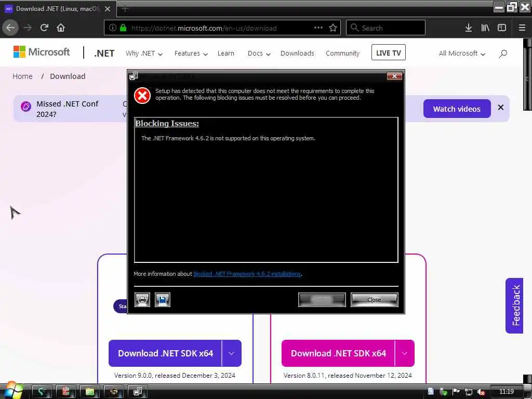The width and height of the screenshot is (532, 399).
Task: Expand .NET 9.0 SDK download options arrow
Action: [231, 353]
